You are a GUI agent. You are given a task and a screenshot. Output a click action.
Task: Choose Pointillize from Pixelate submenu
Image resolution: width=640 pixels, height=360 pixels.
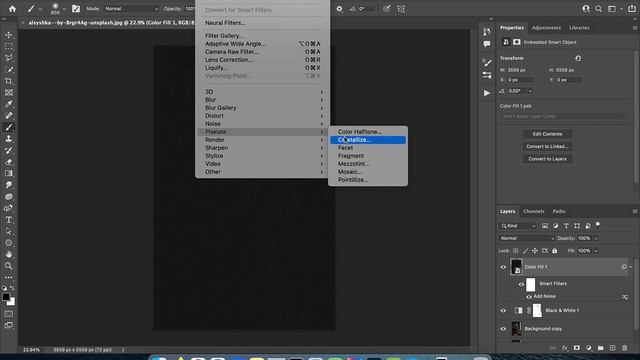368,180
